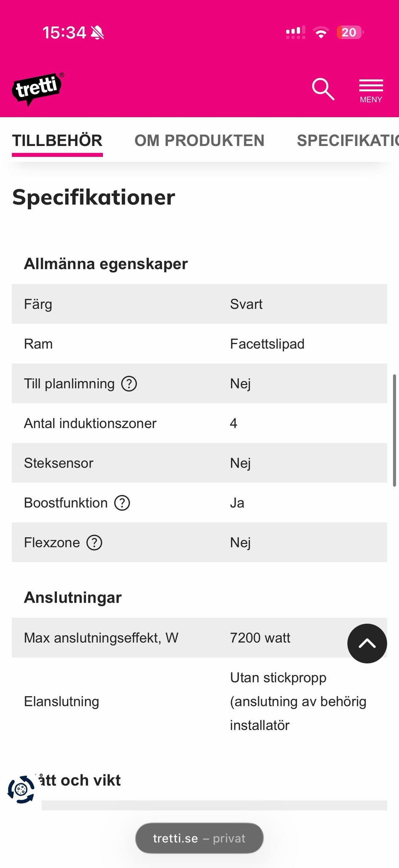Tap the battery indicator showing 20
Viewport: 399px width, 868px height.
click(350, 32)
